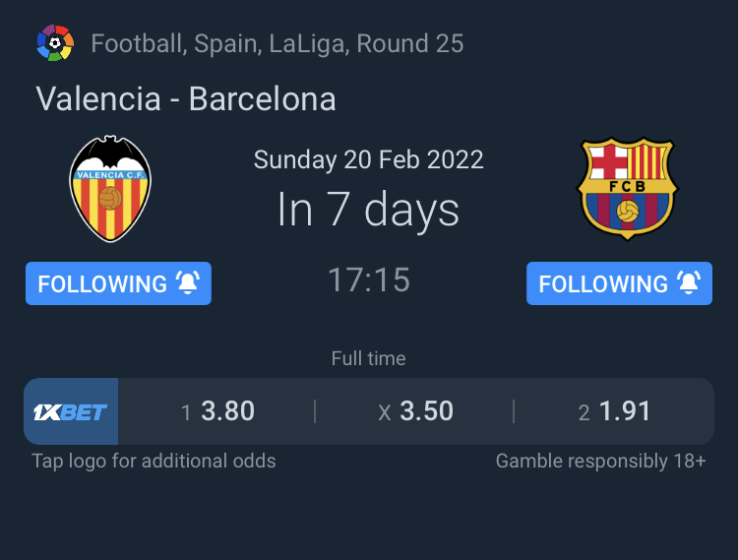Select away win odds 1.91
The width and height of the screenshot is (738, 560).
coord(615,411)
